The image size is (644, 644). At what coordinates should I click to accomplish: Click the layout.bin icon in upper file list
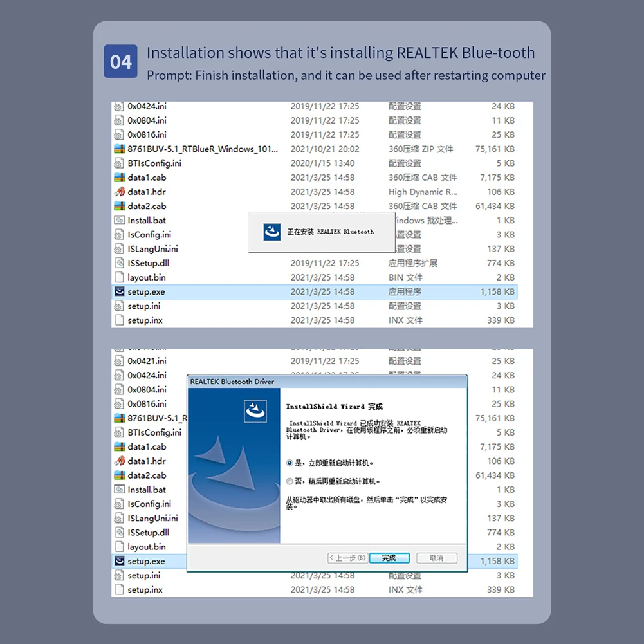click(x=119, y=277)
